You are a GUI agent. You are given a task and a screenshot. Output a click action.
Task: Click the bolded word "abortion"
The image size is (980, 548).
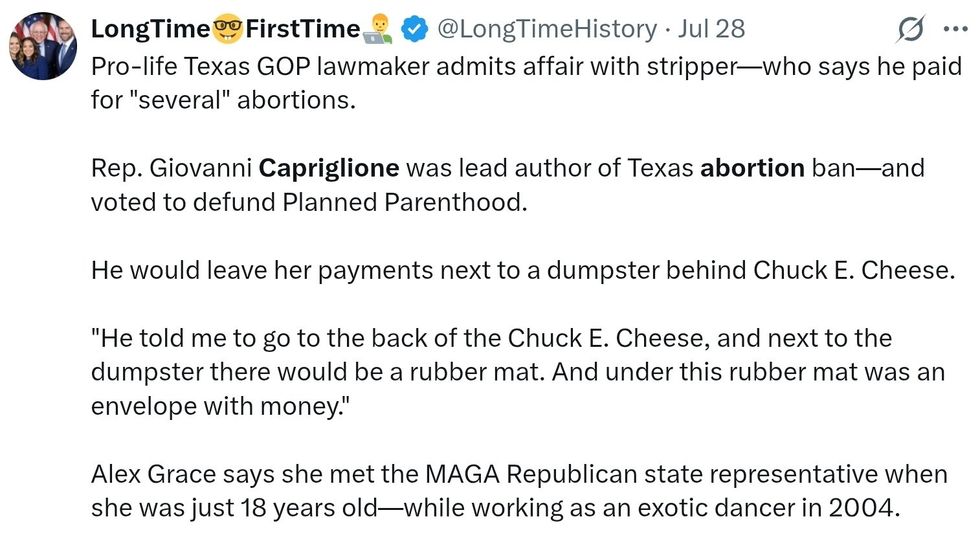[x=752, y=167]
